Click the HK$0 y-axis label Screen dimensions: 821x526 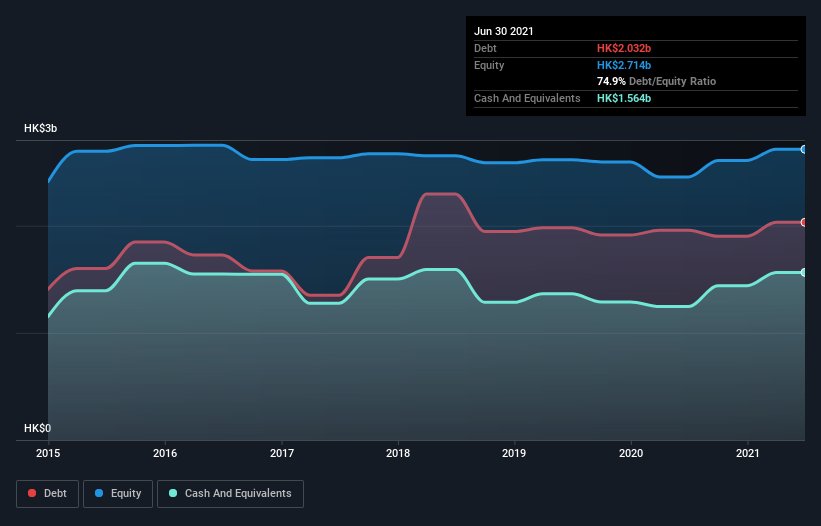point(38,429)
